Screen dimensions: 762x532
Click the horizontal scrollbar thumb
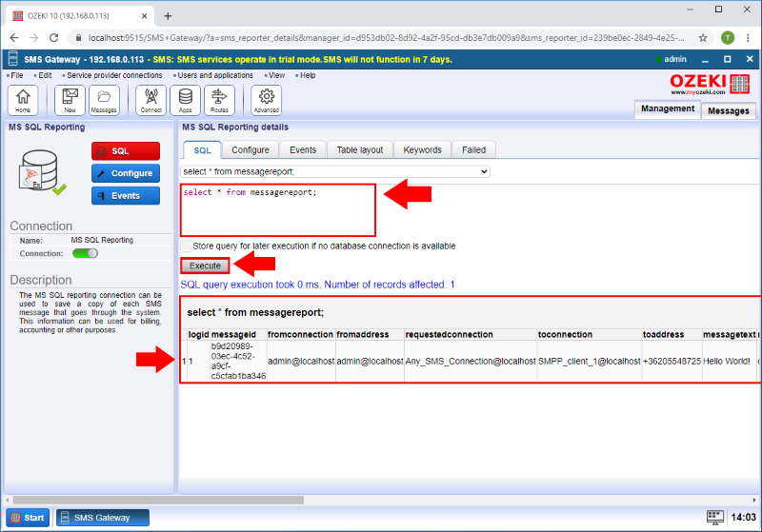158,500
